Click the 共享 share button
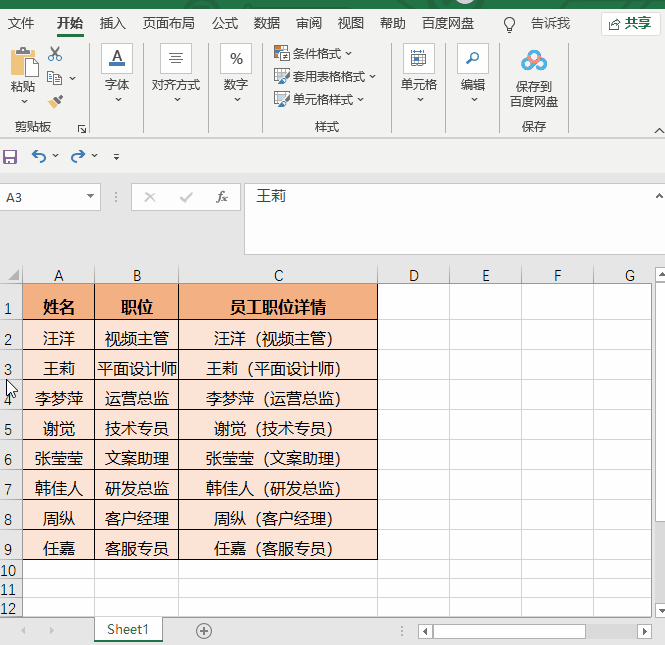 630,24
